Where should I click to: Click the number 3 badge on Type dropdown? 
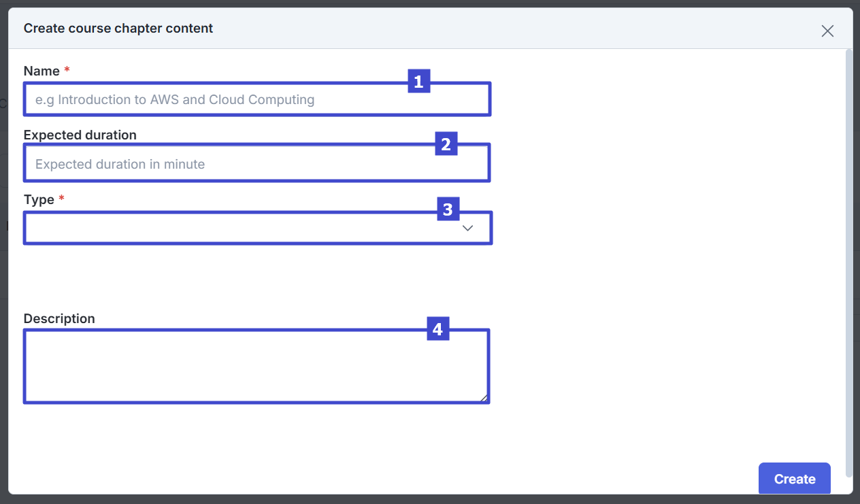pyautogui.click(x=448, y=210)
